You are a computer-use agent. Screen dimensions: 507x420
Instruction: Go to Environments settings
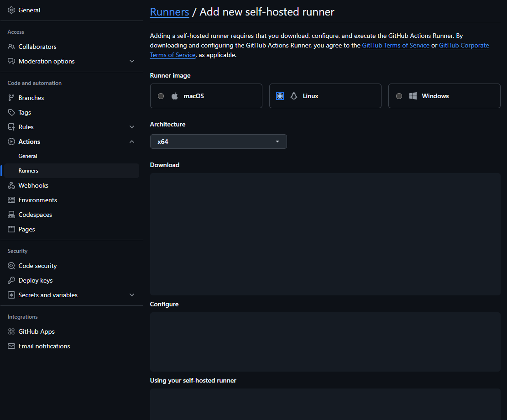click(71, 200)
